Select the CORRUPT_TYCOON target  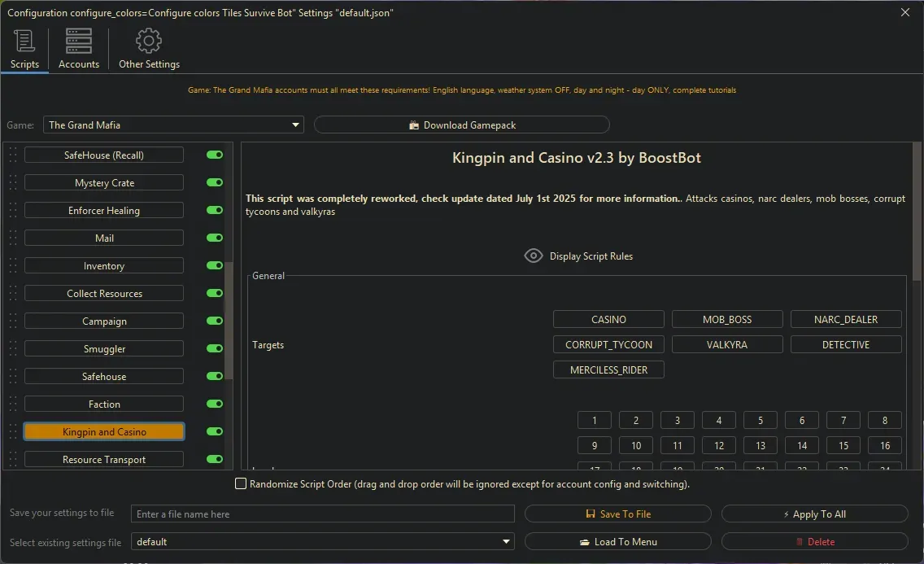tap(608, 345)
